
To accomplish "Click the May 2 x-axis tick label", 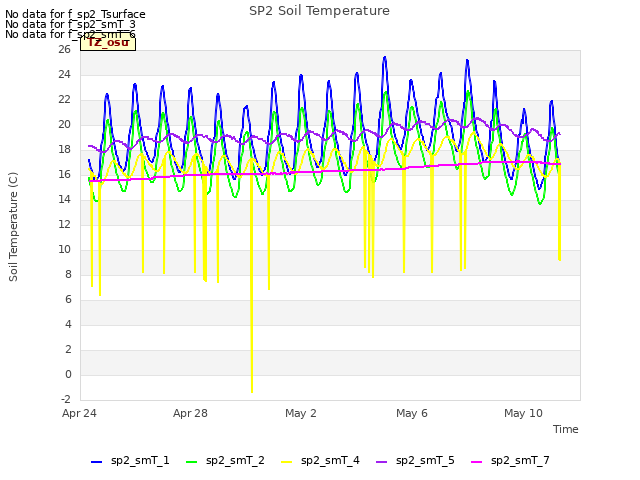I will point(301,413).
